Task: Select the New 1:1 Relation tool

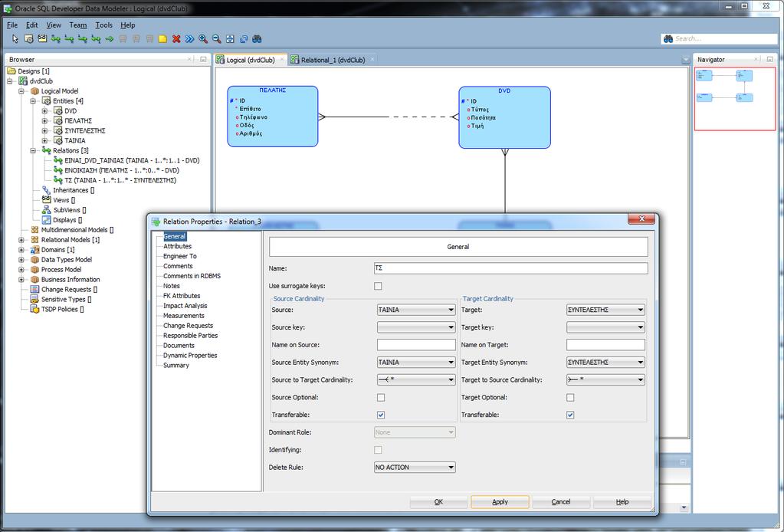Action: pos(96,38)
